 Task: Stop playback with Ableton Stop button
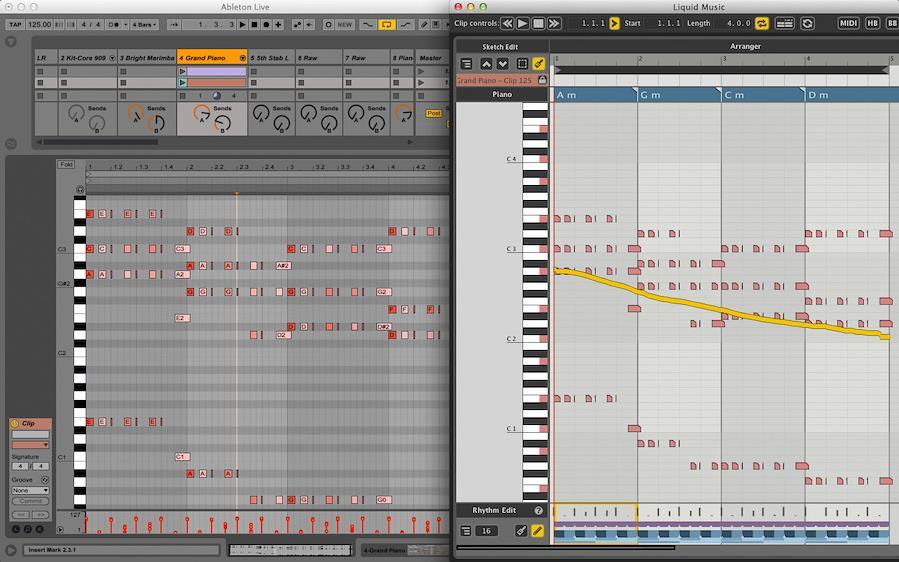255,25
